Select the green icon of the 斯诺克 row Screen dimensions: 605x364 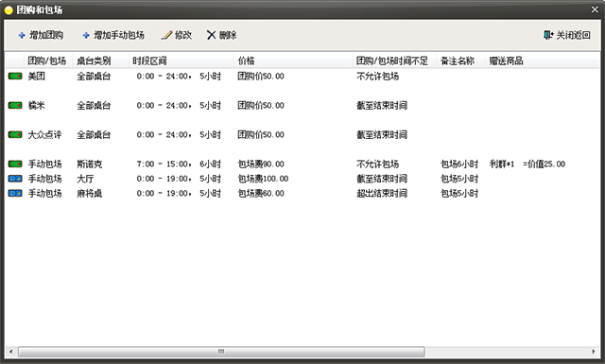coord(15,165)
